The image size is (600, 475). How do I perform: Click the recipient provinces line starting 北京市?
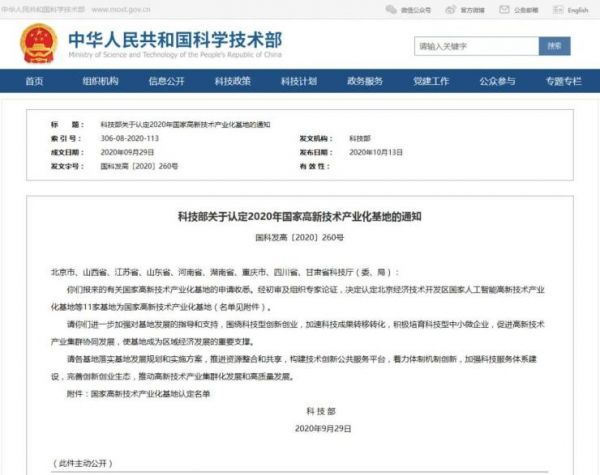[225, 272]
